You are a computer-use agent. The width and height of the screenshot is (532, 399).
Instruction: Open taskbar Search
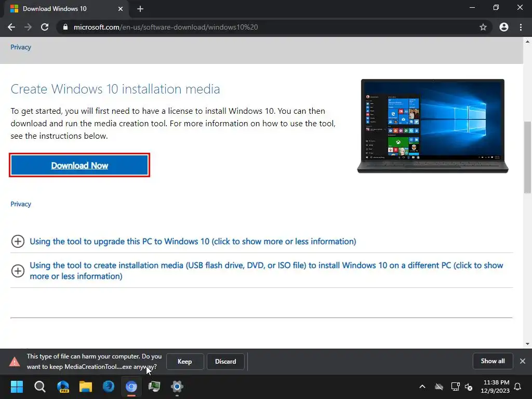39,387
